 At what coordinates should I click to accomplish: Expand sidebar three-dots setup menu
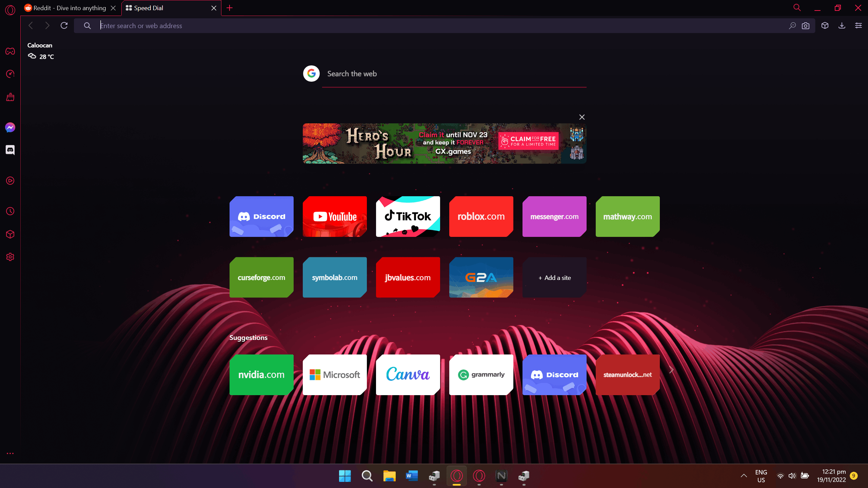pos(10,453)
